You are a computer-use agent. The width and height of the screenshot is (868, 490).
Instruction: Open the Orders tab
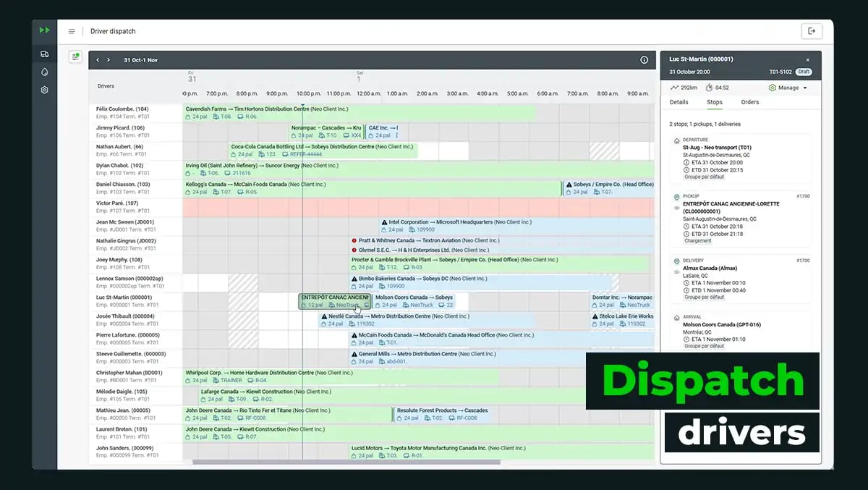click(x=750, y=102)
